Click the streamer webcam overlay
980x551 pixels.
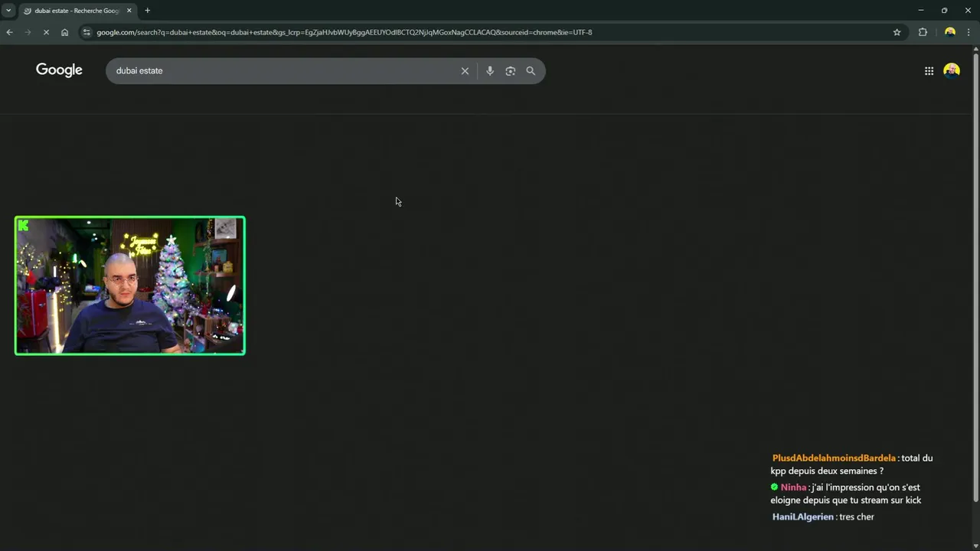(x=130, y=285)
